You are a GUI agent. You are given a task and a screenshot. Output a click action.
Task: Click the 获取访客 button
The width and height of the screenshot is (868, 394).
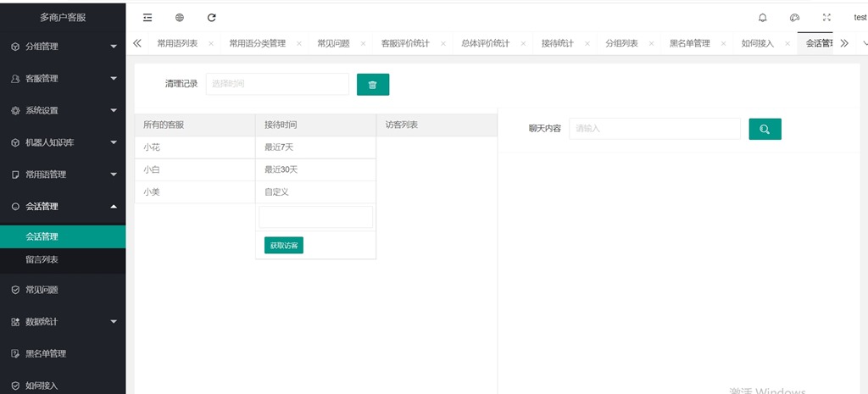tap(284, 245)
